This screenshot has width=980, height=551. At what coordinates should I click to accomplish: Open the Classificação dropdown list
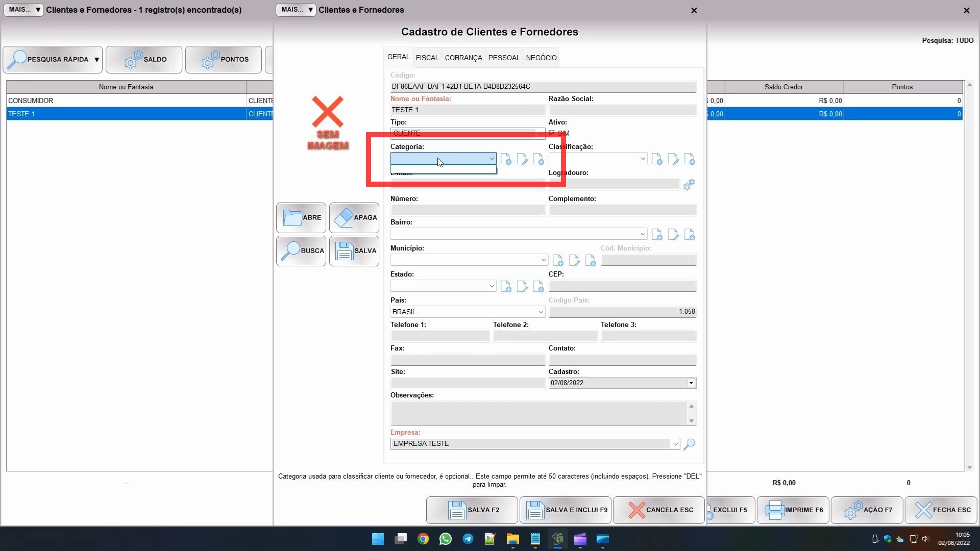pyautogui.click(x=643, y=159)
